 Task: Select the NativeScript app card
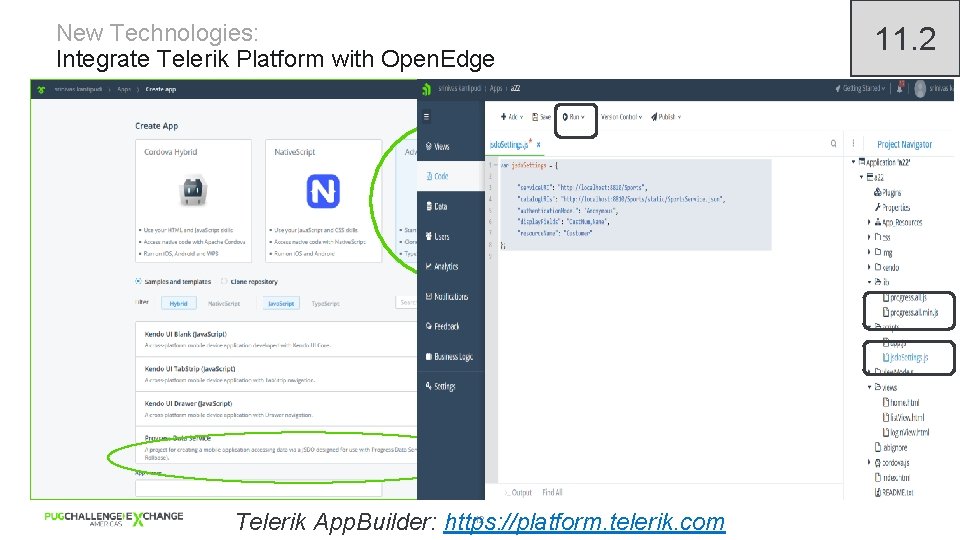point(323,201)
